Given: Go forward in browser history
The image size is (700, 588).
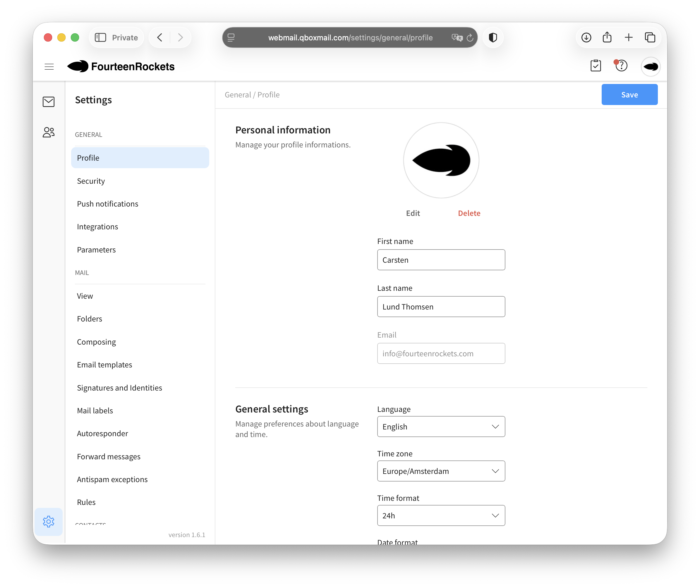Looking at the screenshot, I should click(x=181, y=37).
